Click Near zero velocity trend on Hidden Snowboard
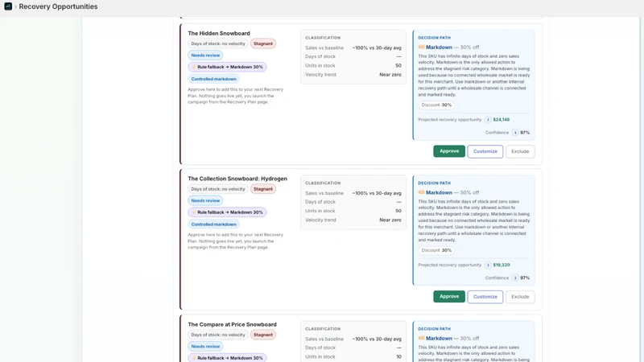 click(390, 75)
